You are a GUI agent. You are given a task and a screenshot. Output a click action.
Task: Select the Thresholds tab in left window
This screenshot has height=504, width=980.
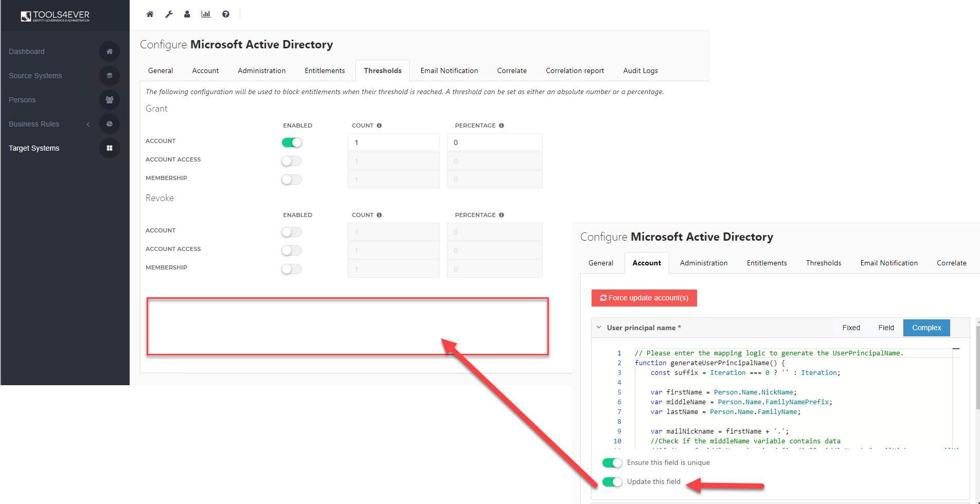pyautogui.click(x=383, y=70)
